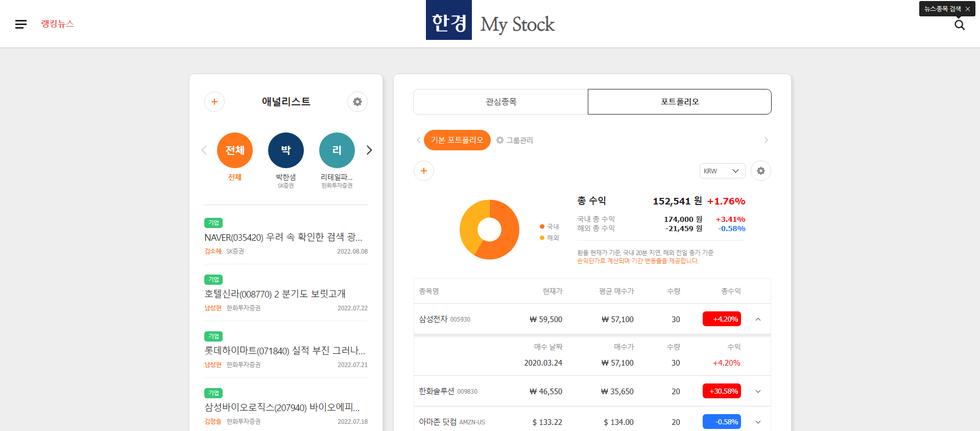Screen dimensions: 980x431
Task: Click the 총수익 column header
Action: click(x=731, y=291)
